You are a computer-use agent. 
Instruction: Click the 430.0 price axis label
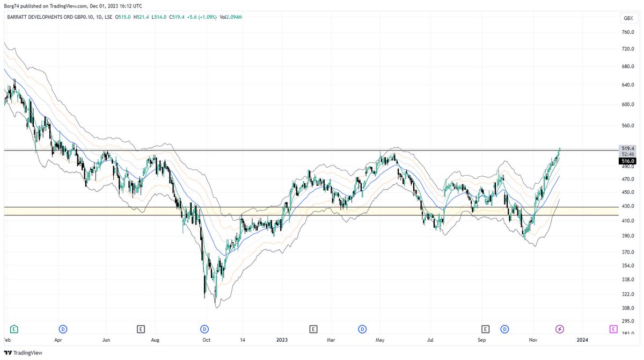[628, 206]
